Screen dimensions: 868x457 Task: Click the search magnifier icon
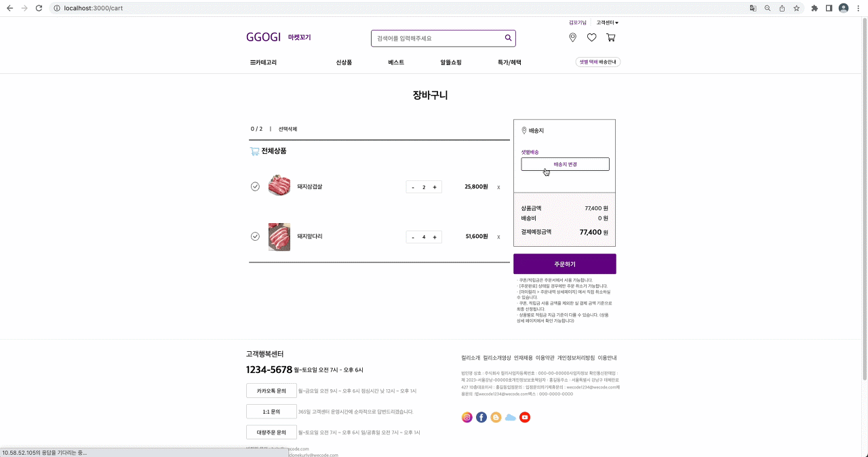coord(508,38)
